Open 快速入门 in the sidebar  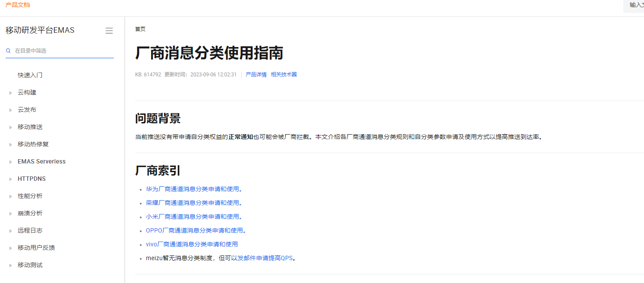[x=30, y=75]
